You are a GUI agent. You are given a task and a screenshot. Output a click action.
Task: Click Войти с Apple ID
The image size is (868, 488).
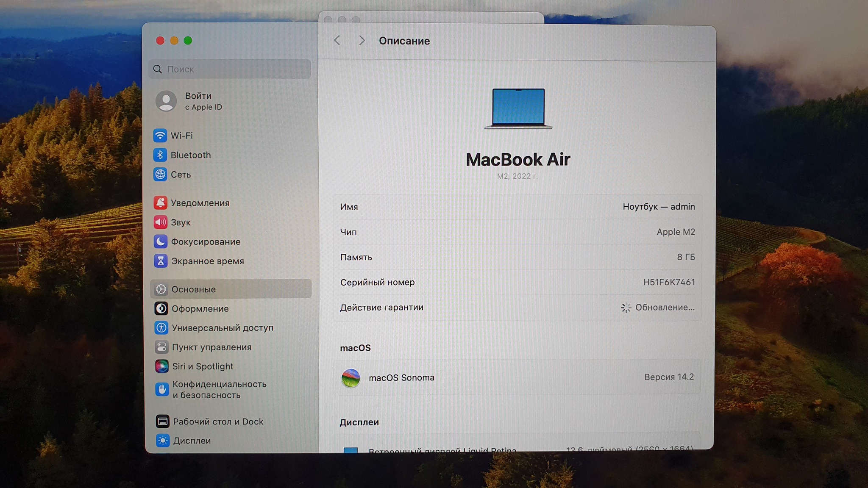[x=198, y=101]
